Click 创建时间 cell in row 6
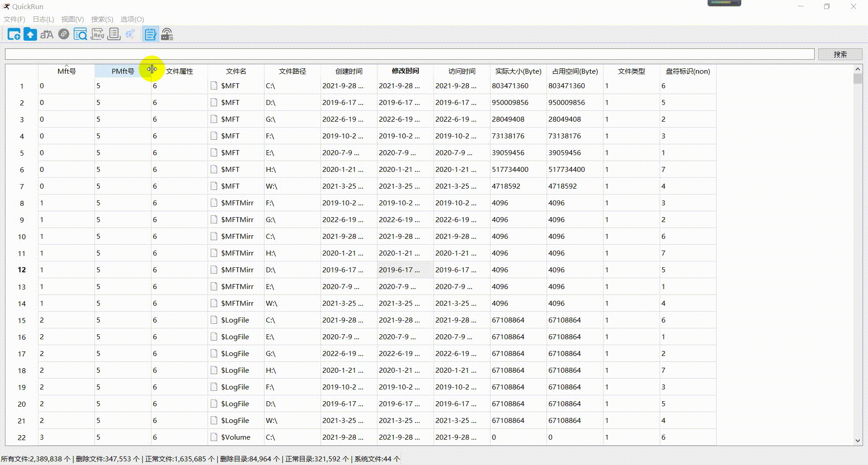The image size is (868, 465). (x=349, y=169)
